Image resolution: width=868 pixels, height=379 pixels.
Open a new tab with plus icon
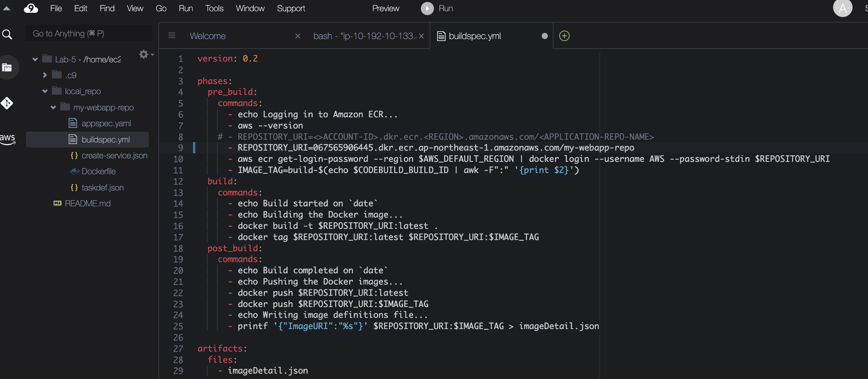pos(565,36)
